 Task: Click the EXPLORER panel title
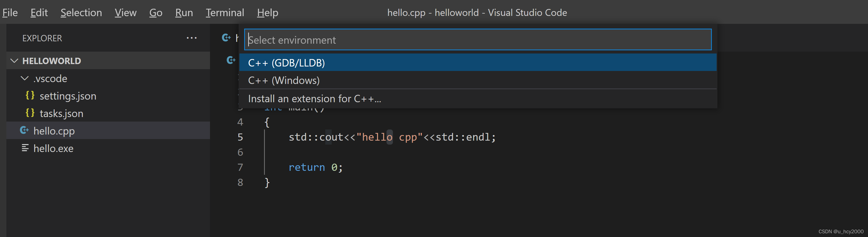[42, 38]
